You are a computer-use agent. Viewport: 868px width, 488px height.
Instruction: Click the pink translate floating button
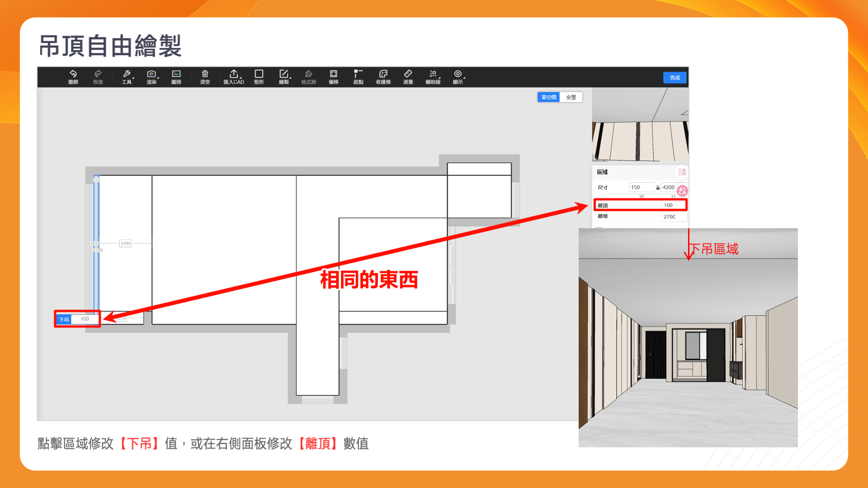(682, 191)
